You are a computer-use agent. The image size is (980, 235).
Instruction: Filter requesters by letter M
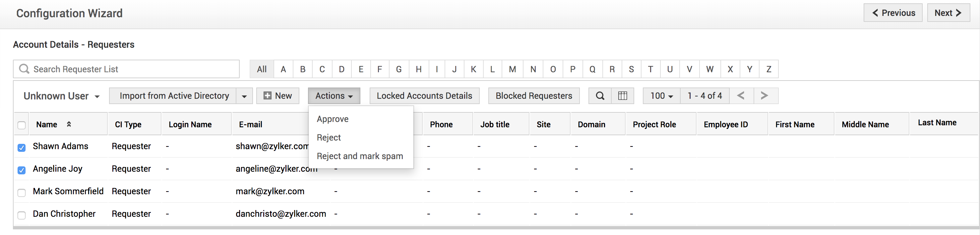click(512, 69)
